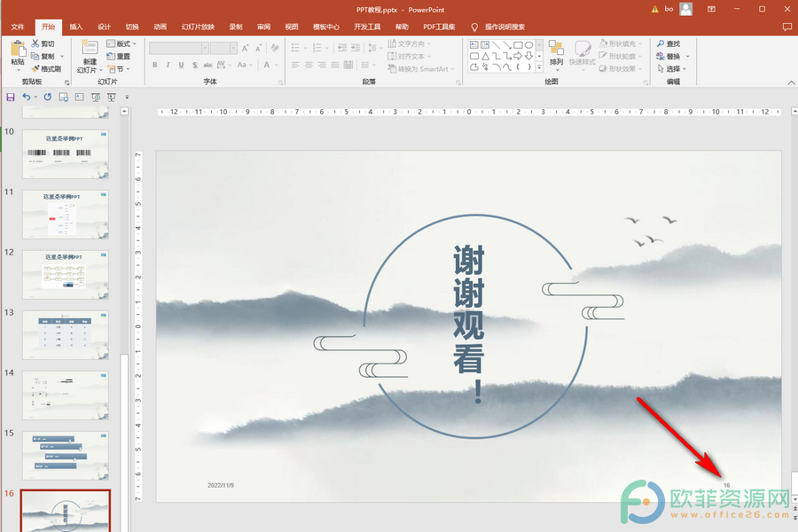Click the start slideshow from beginning icon
The image size is (798, 532).
click(x=95, y=97)
